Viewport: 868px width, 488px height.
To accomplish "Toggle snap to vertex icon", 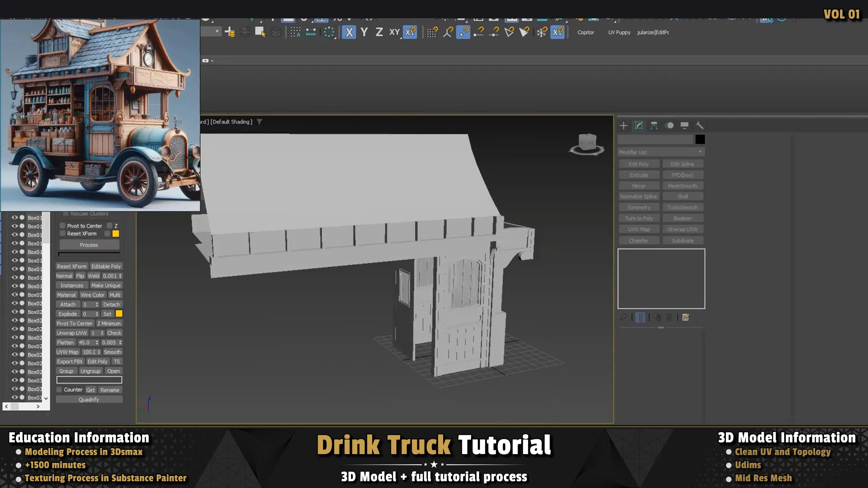I will tap(463, 33).
